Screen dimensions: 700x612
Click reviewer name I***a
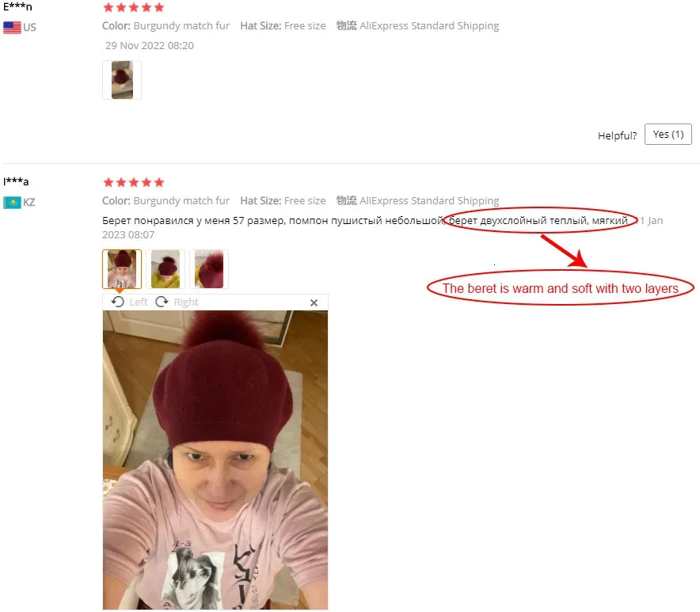16,181
